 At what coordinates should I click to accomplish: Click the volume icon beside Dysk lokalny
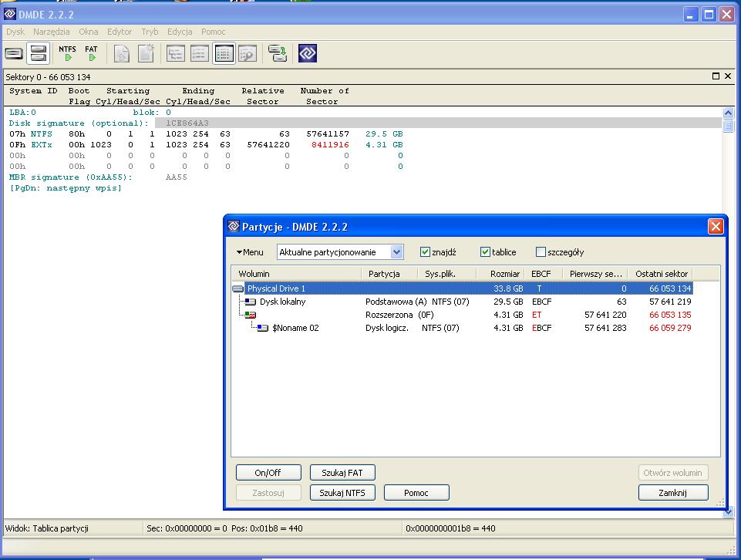click(x=251, y=302)
